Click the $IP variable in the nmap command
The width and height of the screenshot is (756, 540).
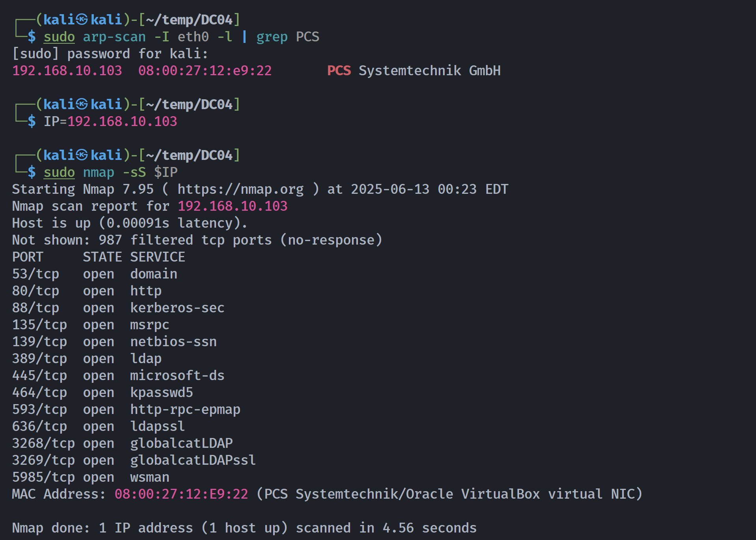[166, 173]
